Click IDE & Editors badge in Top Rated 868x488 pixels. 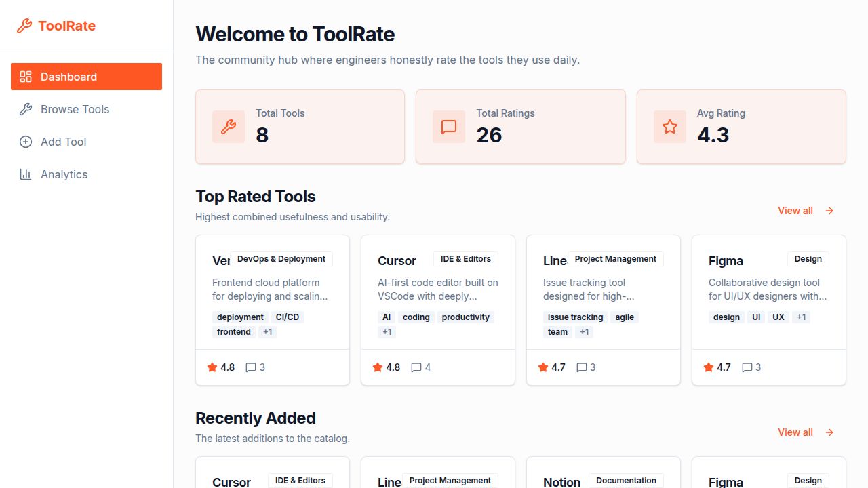(466, 259)
